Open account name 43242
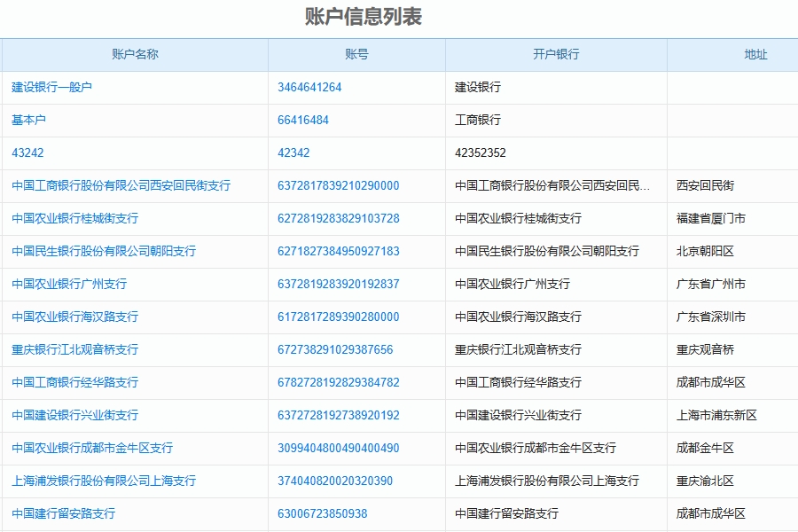This screenshot has height=532, width=798. click(x=27, y=153)
